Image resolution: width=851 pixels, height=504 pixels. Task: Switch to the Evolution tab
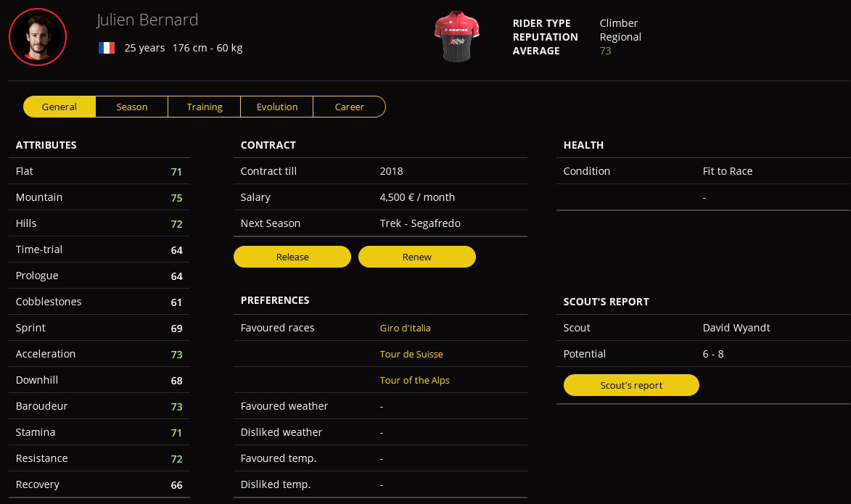(x=277, y=107)
